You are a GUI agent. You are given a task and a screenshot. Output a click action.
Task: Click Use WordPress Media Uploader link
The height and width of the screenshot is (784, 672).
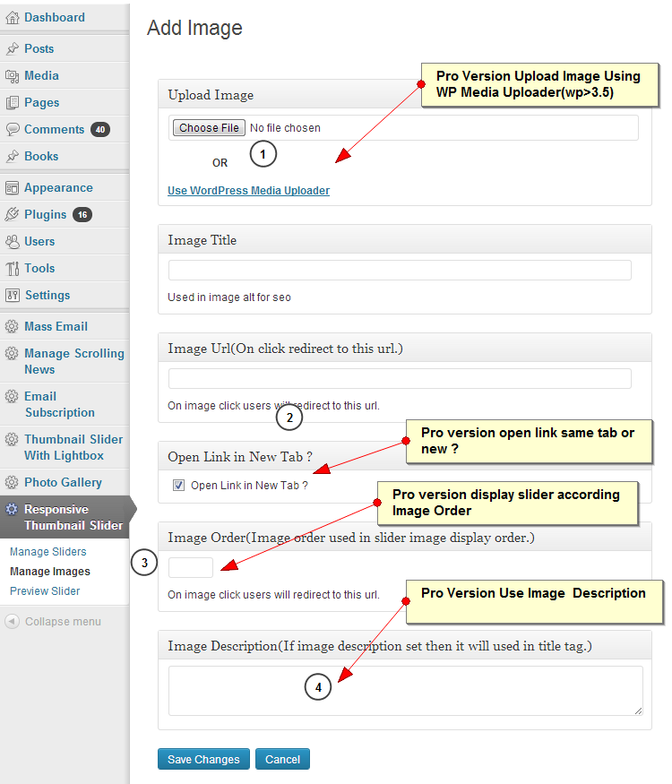248,191
